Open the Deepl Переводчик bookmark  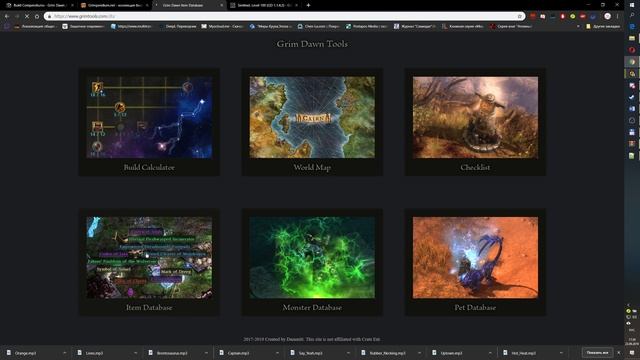click(x=178, y=26)
